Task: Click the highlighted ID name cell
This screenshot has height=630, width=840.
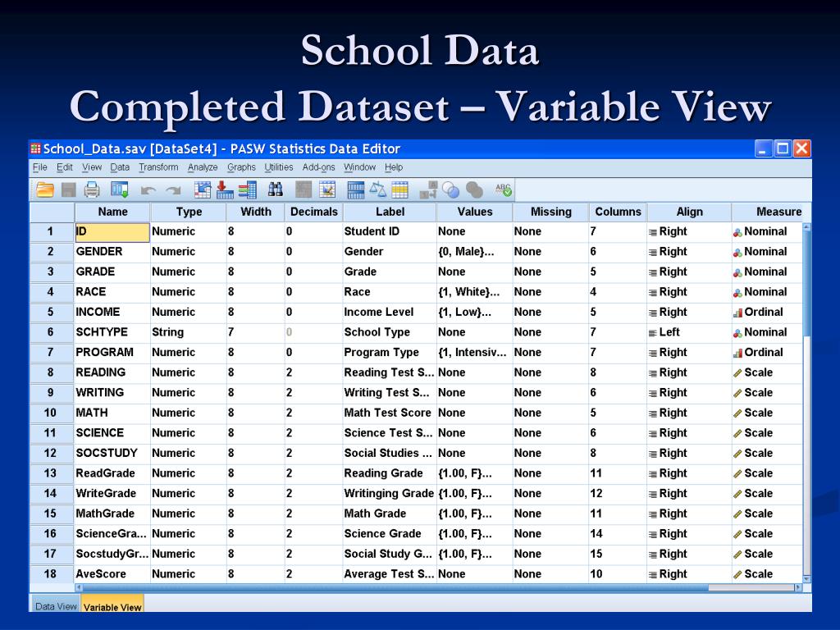Action: (x=112, y=231)
